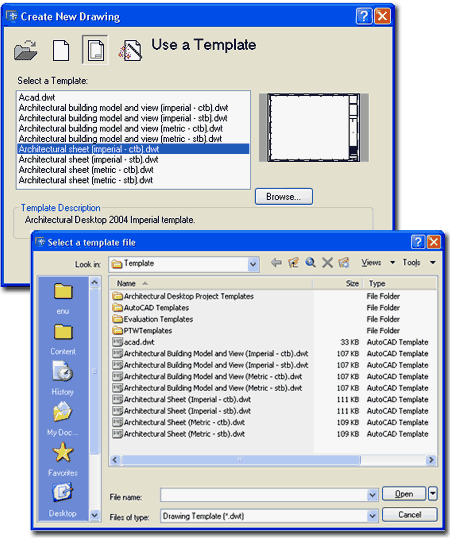Click the Create New Folder icon
The image size is (450, 538).
click(344, 263)
